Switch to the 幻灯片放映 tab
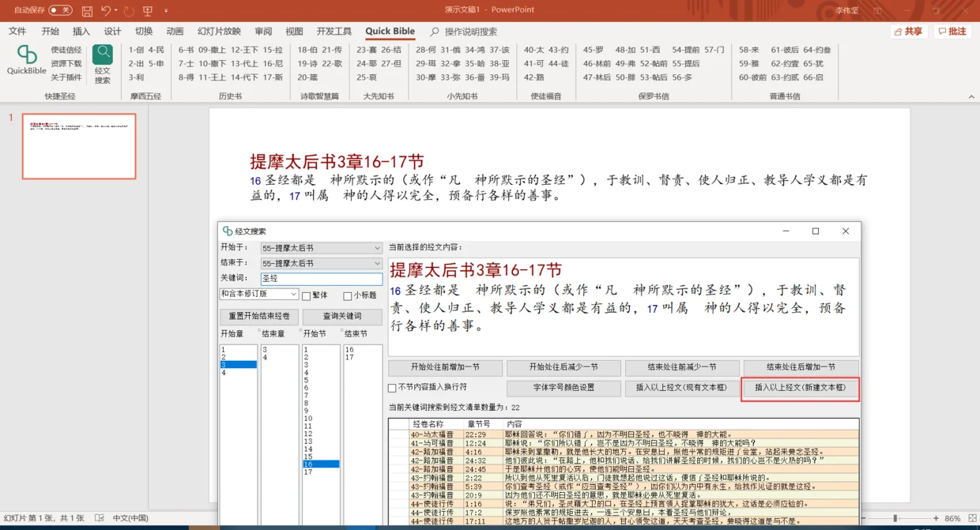 point(219,32)
